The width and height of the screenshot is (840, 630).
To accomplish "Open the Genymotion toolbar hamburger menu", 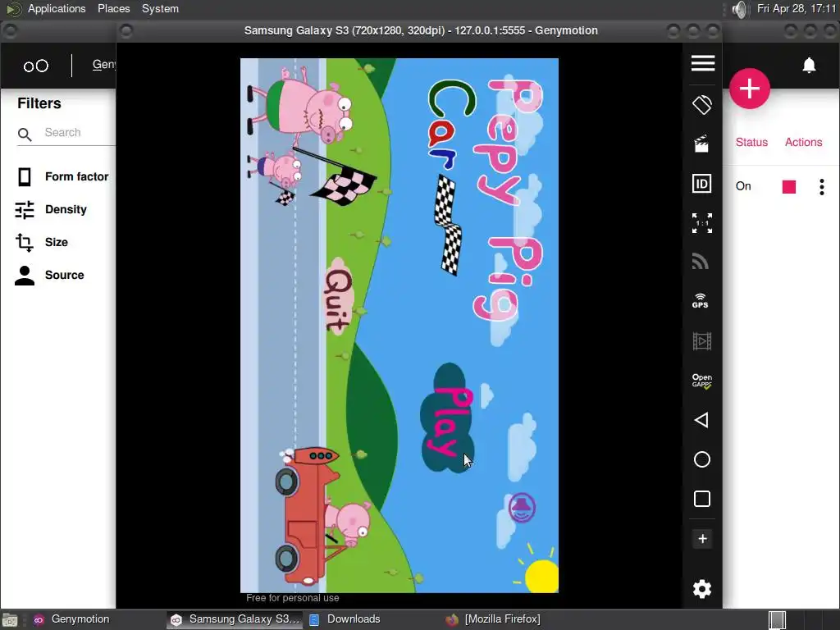I will [x=702, y=63].
